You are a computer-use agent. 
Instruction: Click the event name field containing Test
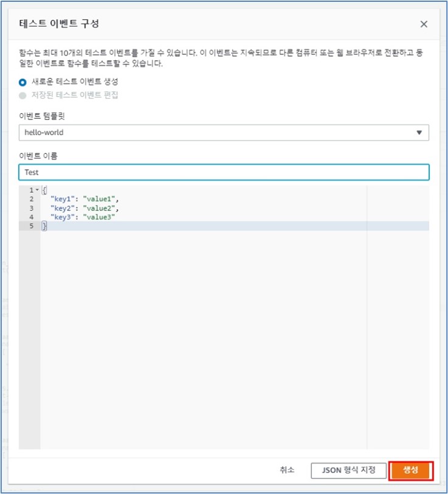pyautogui.click(x=224, y=172)
